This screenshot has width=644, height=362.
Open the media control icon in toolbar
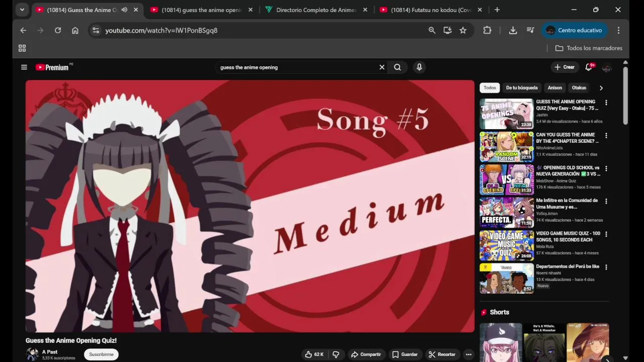coord(530,30)
